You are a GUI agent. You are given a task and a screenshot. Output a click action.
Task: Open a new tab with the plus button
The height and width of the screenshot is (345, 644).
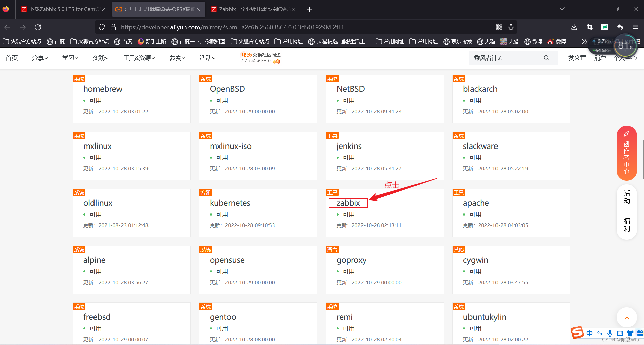coord(309,9)
